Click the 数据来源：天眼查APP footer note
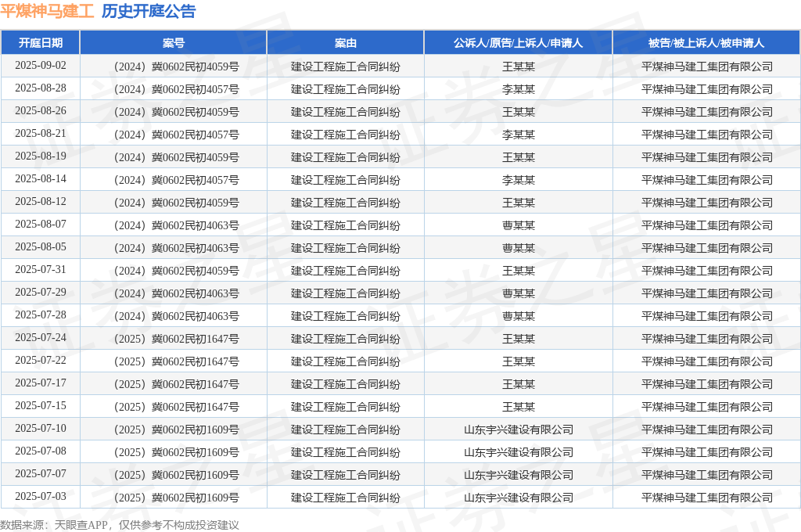 (x=120, y=525)
